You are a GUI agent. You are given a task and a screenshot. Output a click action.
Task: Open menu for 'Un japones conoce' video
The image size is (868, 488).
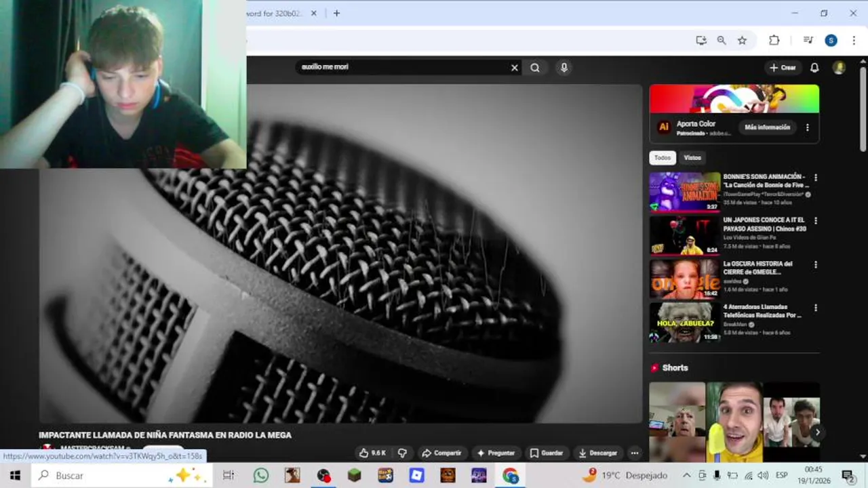816,221
